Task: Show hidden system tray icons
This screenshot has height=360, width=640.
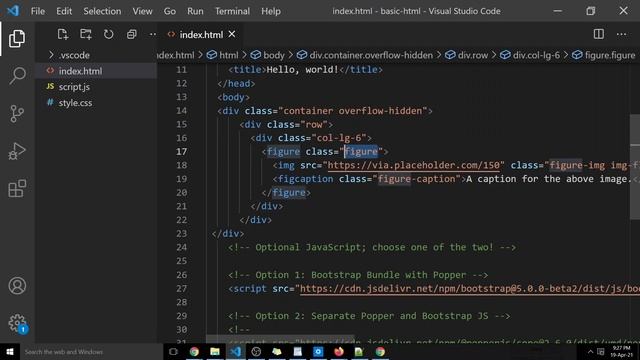Action: 590,351
